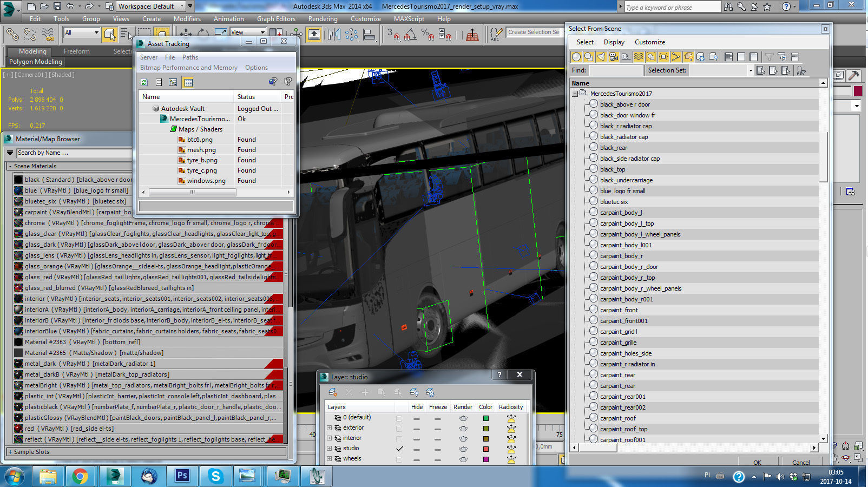Make the 0 (default) layer current
Viewport: 868px width, 487px height.
click(x=399, y=418)
